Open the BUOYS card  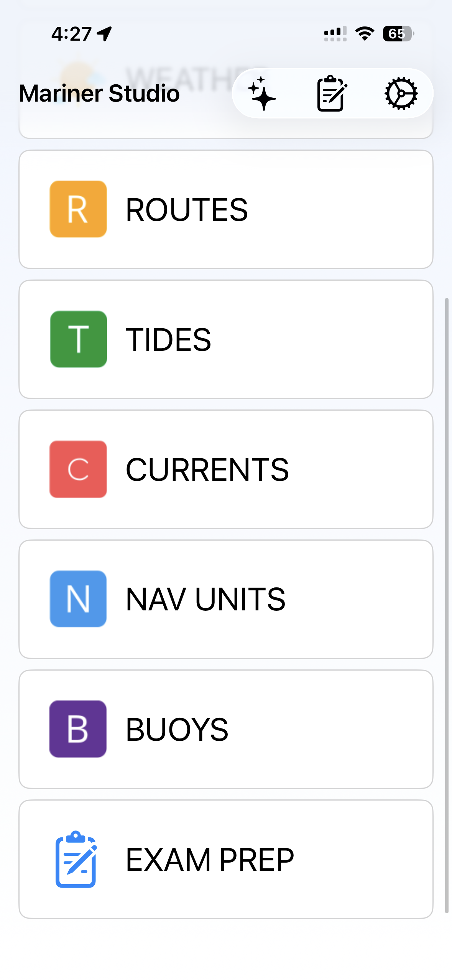tap(226, 729)
